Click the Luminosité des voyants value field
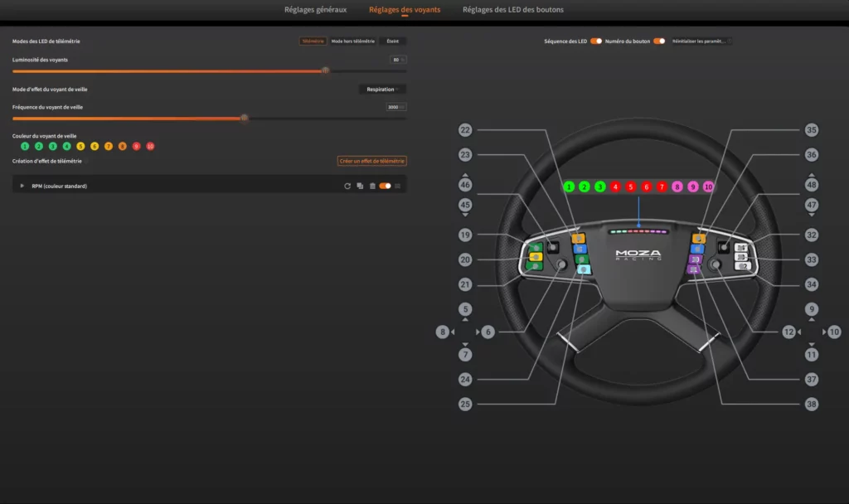The width and height of the screenshot is (849, 504). [x=397, y=60]
